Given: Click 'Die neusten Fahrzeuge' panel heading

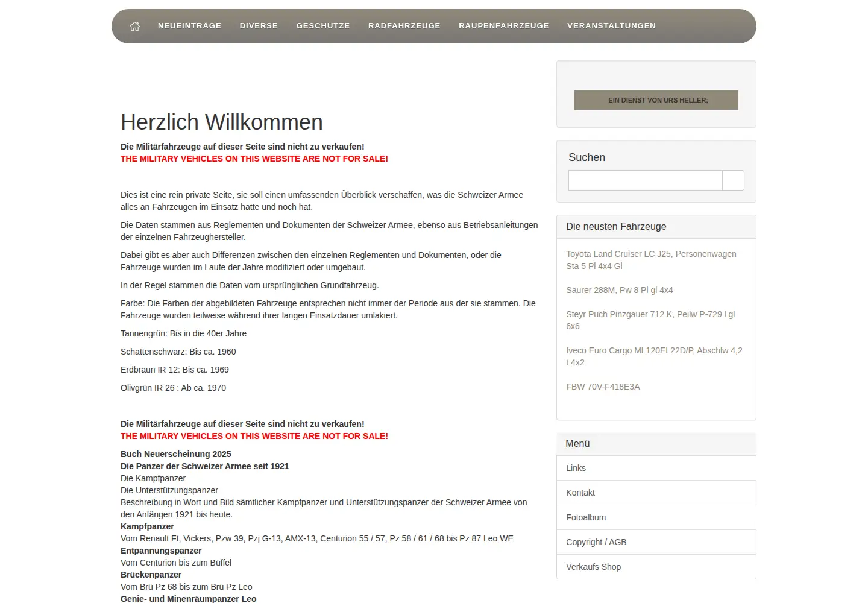Looking at the screenshot, I should [616, 227].
